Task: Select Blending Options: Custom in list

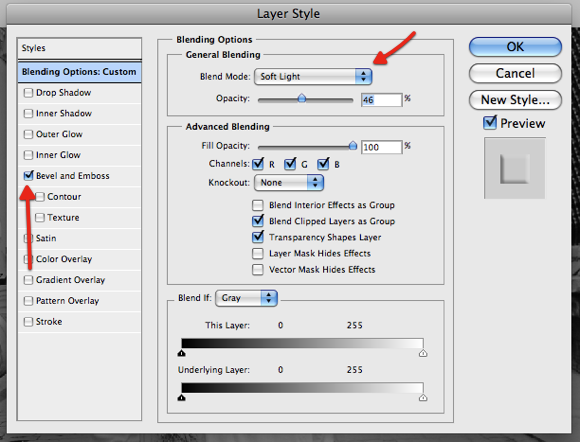Action: coord(80,72)
